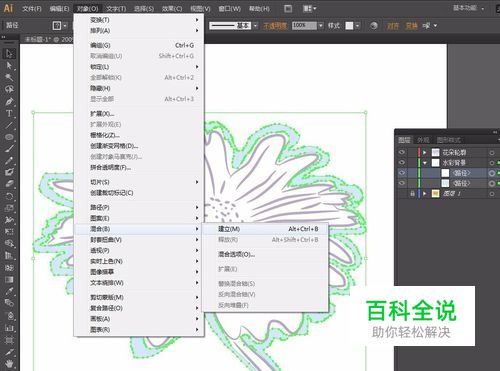
Task: Click the 对齐 link in control bar
Action: click(x=393, y=26)
